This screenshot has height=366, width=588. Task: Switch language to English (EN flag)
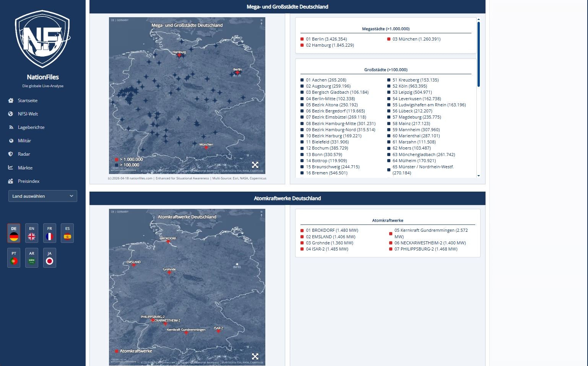pyautogui.click(x=32, y=233)
